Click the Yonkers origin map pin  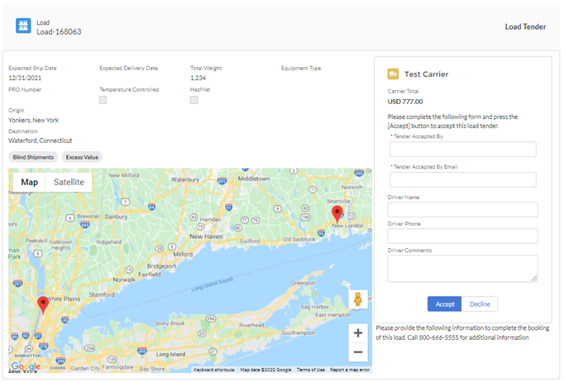click(x=43, y=305)
